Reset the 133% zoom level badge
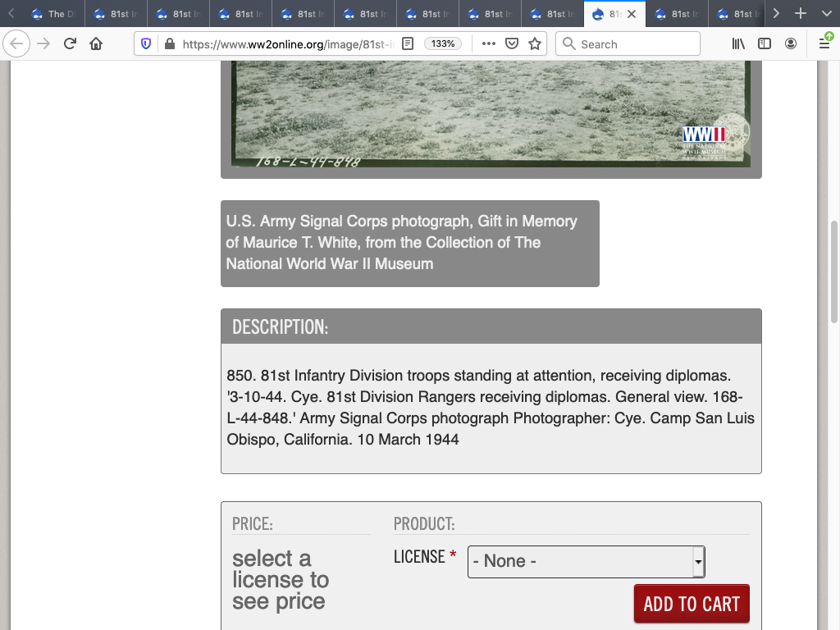 443,44
